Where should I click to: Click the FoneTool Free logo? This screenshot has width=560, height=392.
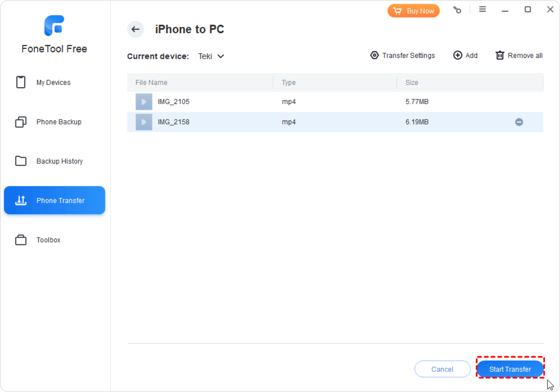coord(54,26)
